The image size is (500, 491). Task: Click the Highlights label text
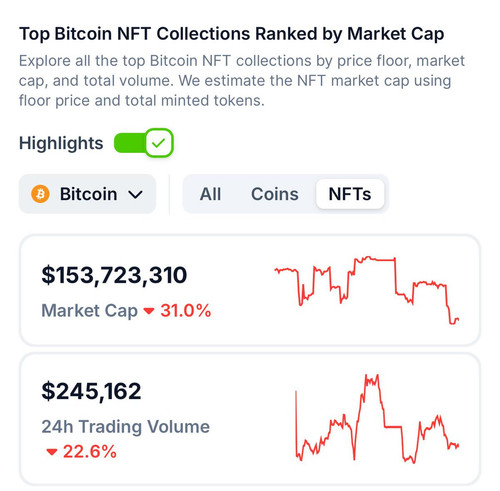tap(61, 144)
